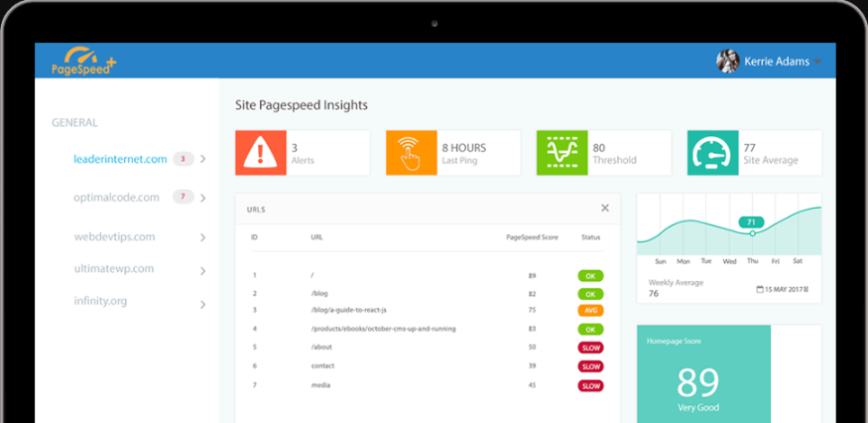The width and height of the screenshot is (868, 423).
Task: Expand the infinity.org chevron
Action: coord(203,305)
